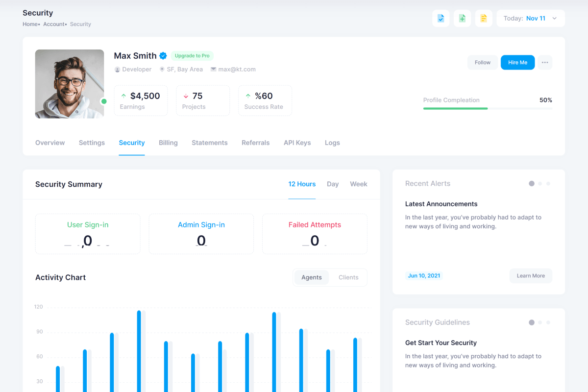Select the second dot in Recent Alerts carousel
The height and width of the screenshot is (392, 588).
[x=540, y=184]
